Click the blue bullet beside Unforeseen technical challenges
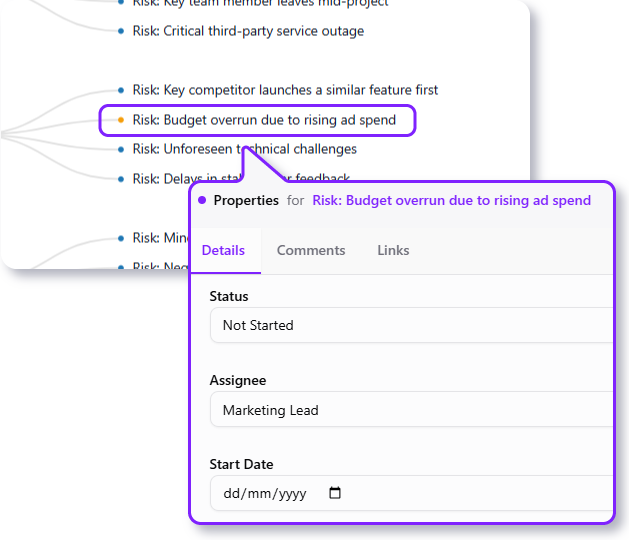This screenshot has width=629, height=540. pyautogui.click(x=121, y=149)
